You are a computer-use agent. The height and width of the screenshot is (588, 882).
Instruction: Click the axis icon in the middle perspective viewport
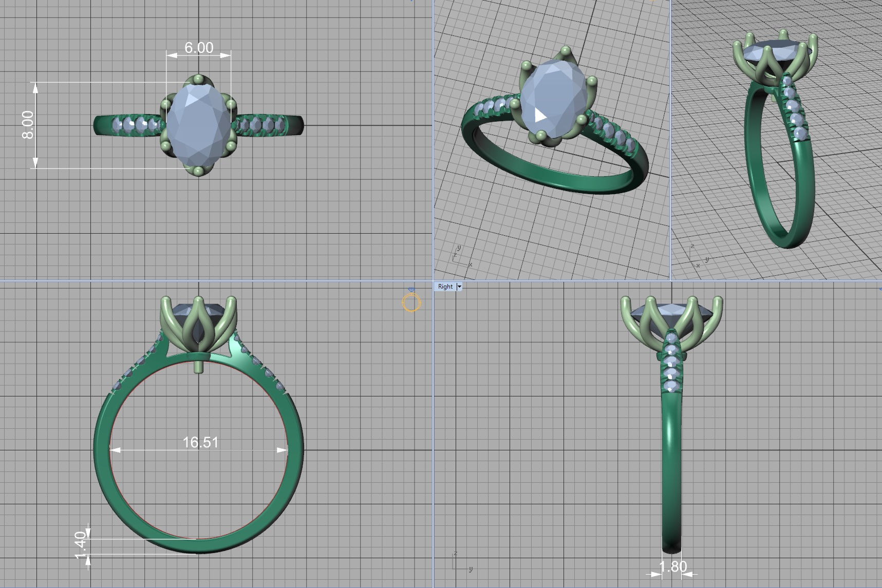tap(460, 256)
